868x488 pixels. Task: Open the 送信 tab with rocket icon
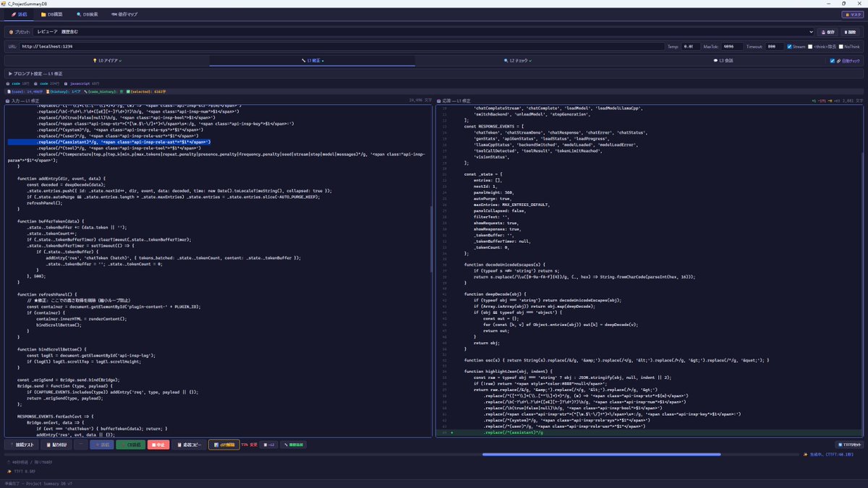click(19, 14)
